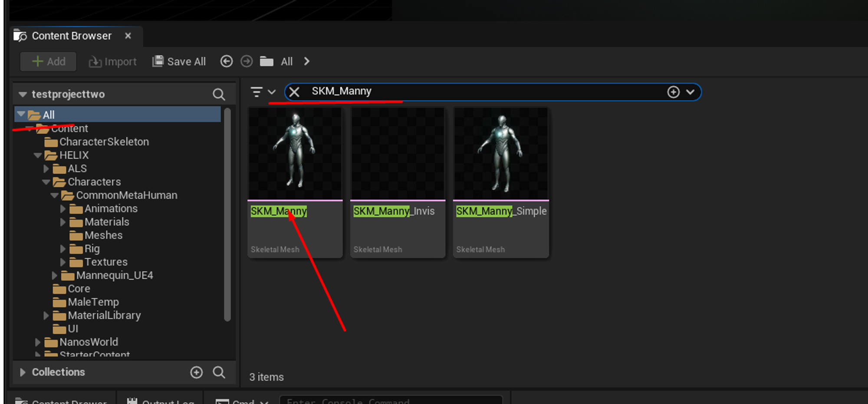Open the Output Log panel

pos(161,401)
